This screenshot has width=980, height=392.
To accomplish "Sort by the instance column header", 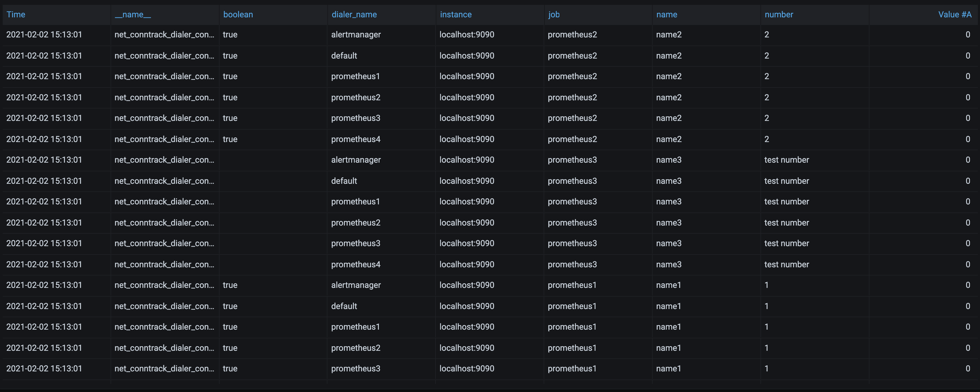I will [455, 14].
